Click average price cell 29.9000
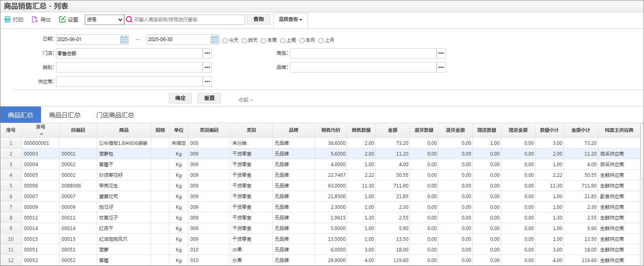644x266 pixels. pyautogui.click(x=331, y=260)
